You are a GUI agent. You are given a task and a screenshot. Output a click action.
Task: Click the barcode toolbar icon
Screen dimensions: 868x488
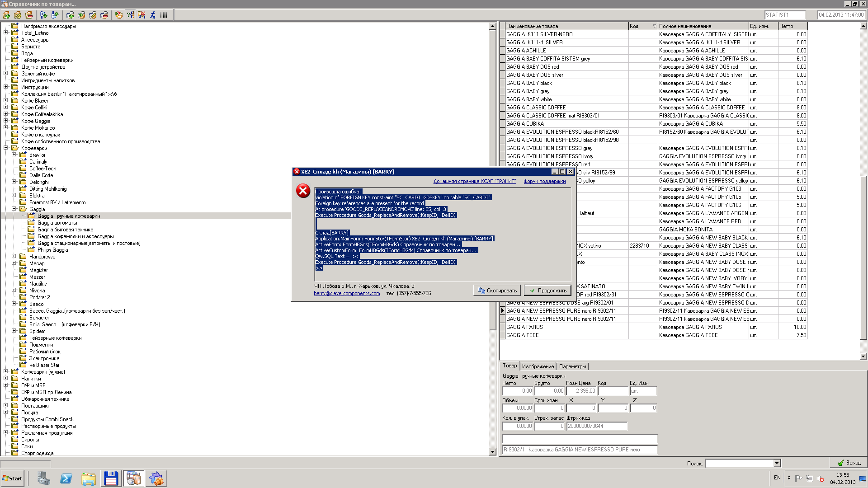pyautogui.click(x=164, y=15)
